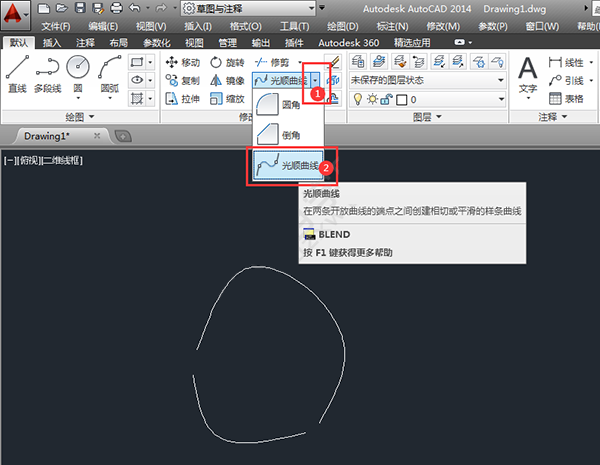Viewport: 600px width, 465px height.
Task: Open the AutoCAD application menu logo
Action: (x=13, y=15)
